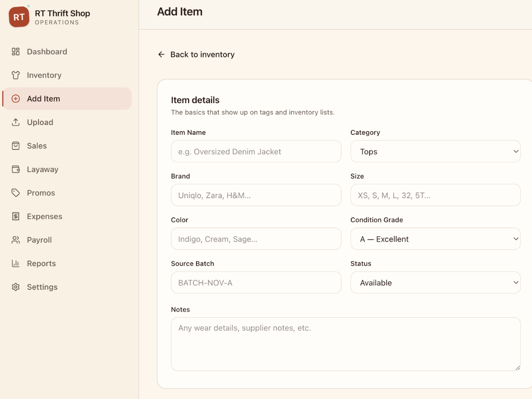Select the Promos tag icon
Screen dimensions: 532x399
(x=16, y=192)
